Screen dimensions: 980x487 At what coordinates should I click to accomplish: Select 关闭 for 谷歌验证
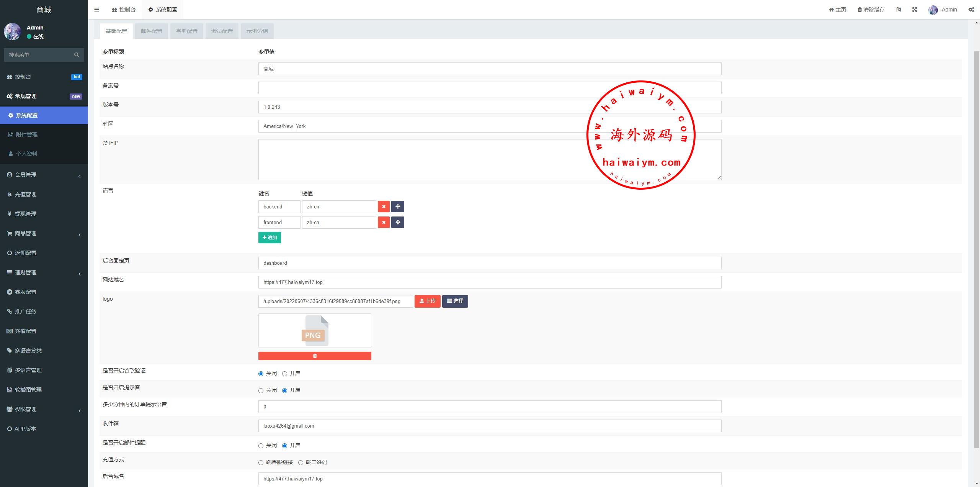click(x=261, y=374)
